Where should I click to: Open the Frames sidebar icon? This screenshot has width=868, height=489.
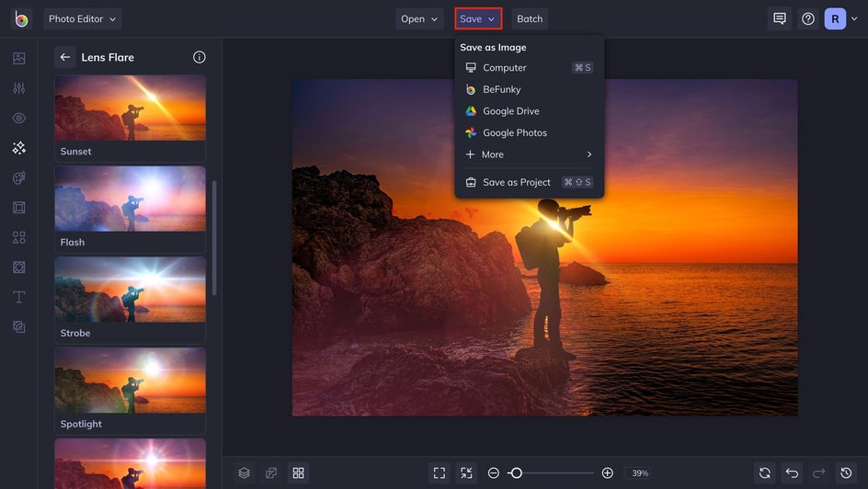tap(18, 208)
